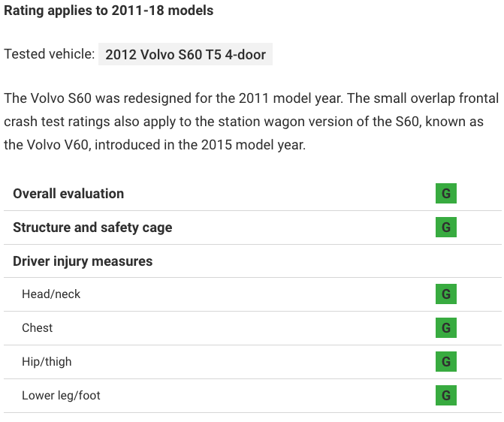
Task: Click the Overall evaluation green G badge
Action: [x=445, y=194]
